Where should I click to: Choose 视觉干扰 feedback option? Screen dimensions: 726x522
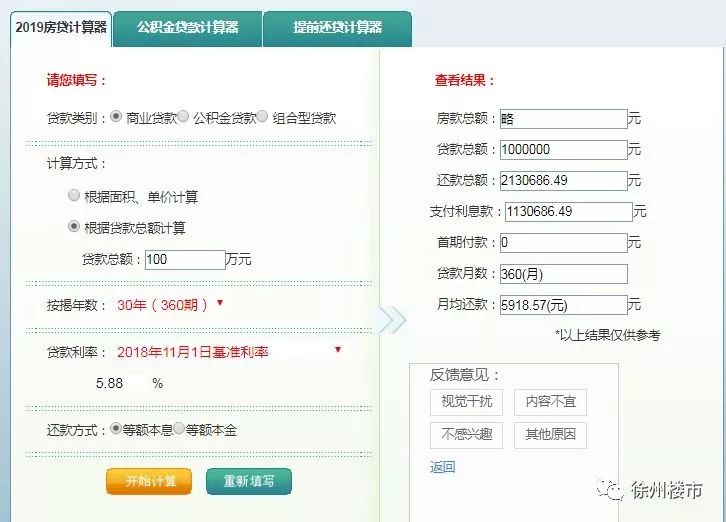point(466,402)
